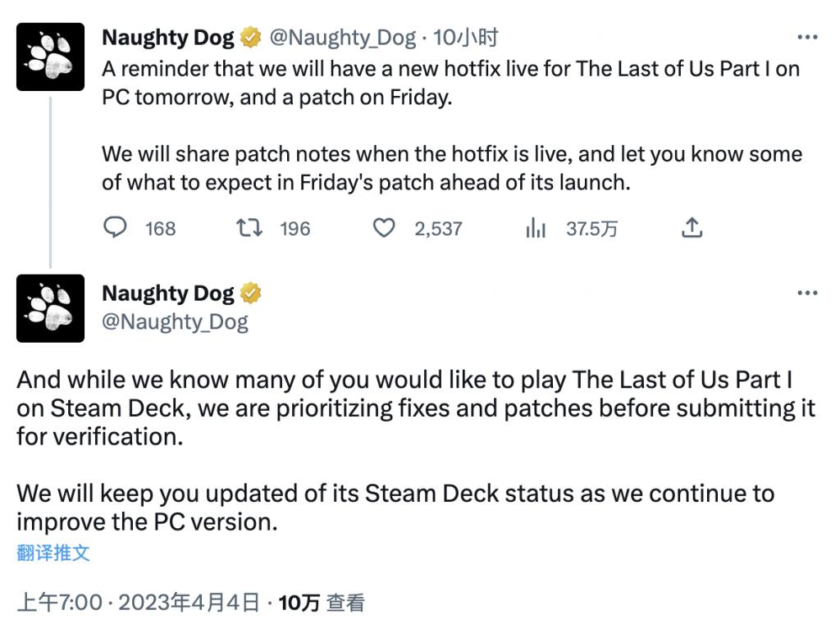Open the more options menu on second tweet
Screen dimensions: 840x624
pyautogui.click(x=807, y=293)
